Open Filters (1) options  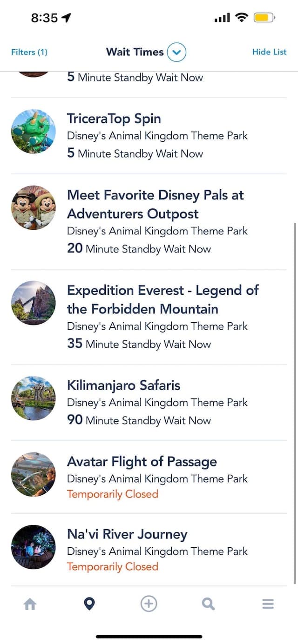click(29, 52)
